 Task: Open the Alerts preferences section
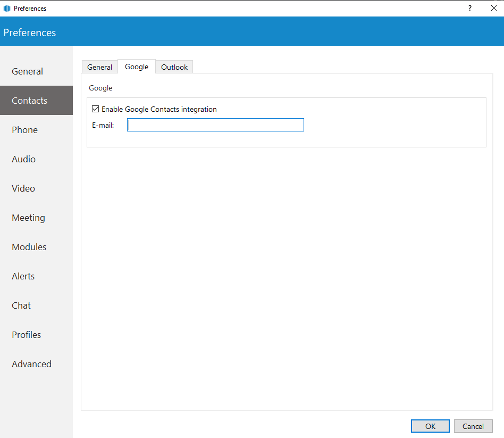click(x=23, y=276)
